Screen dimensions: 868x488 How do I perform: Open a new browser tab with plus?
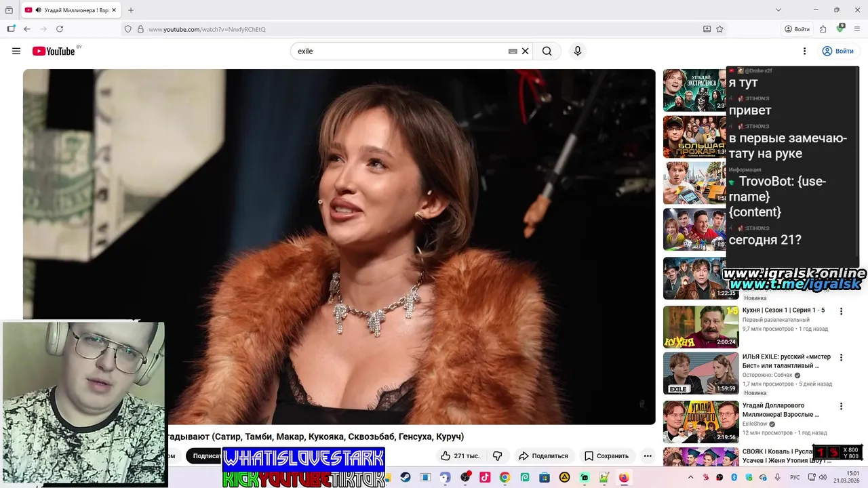tap(131, 10)
